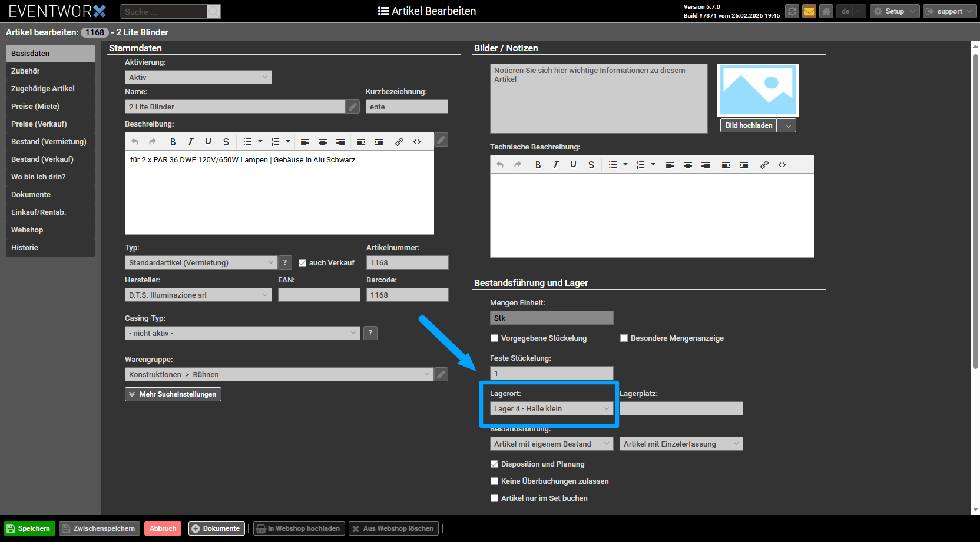Click the green Speichern button

coord(29,528)
